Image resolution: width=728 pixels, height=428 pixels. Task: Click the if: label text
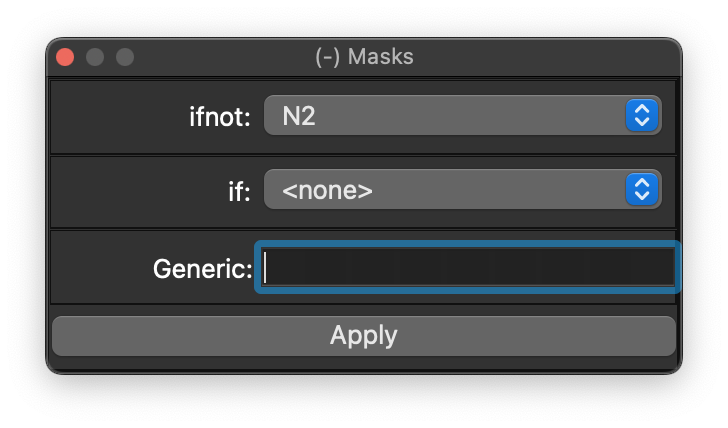[x=238, y=190]
